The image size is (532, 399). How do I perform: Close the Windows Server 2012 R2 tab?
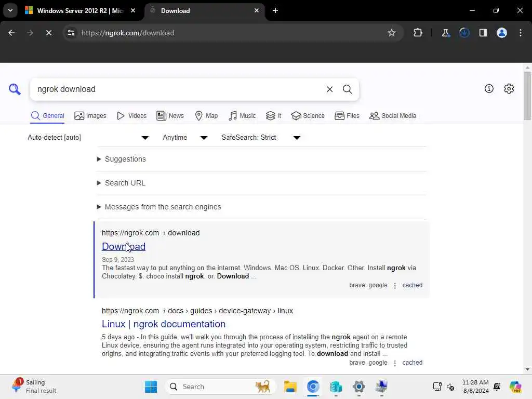(x=133, y=10)
